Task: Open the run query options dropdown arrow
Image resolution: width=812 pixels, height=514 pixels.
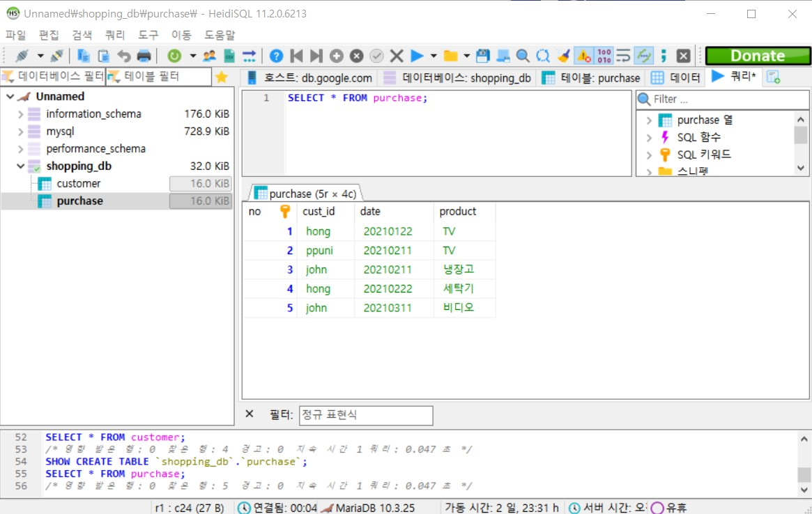Action: pyautogui.click(x=434, y=56)
